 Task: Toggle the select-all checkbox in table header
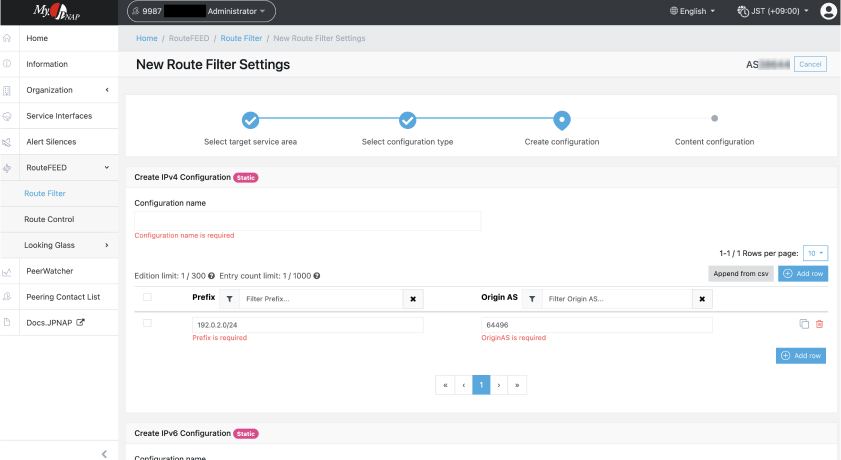click(x=148, y=297)
